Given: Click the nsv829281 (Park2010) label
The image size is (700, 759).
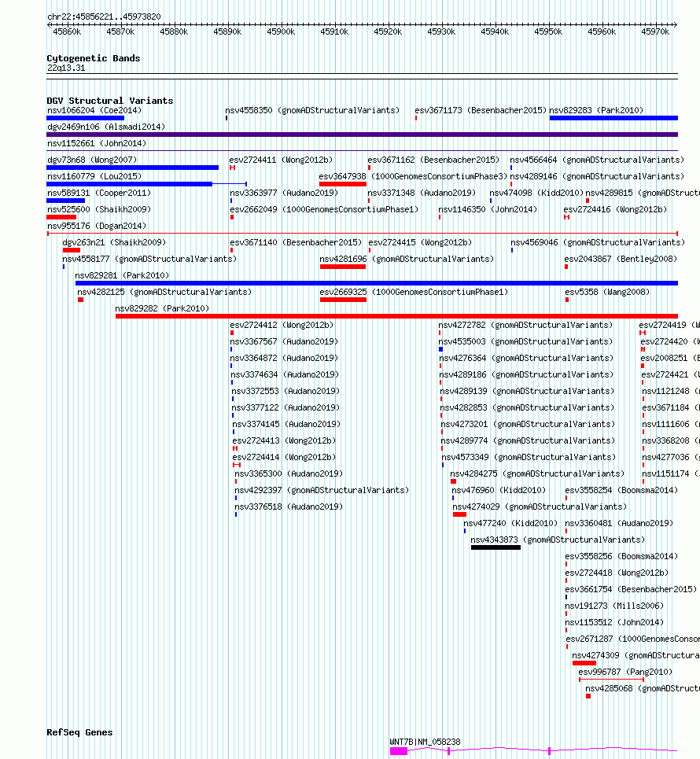Looking at the screenshot, I should 122,275.
